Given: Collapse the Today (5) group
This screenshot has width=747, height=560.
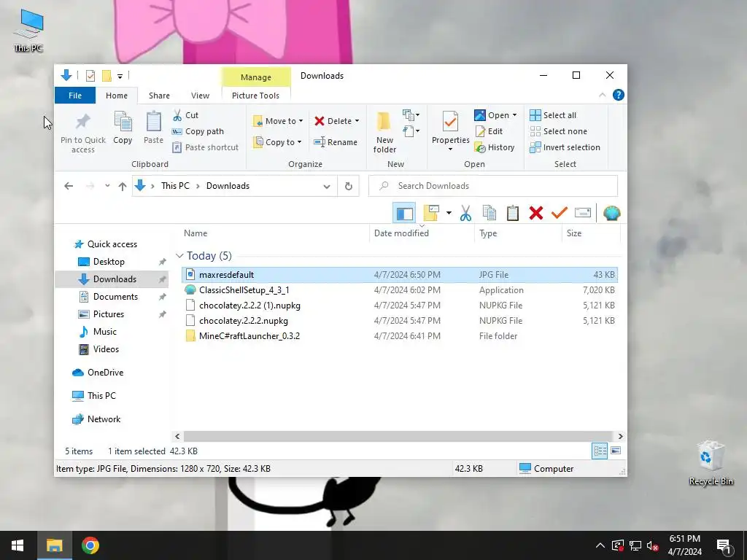Looking at the screenshot, I should (x=179, y=256).
